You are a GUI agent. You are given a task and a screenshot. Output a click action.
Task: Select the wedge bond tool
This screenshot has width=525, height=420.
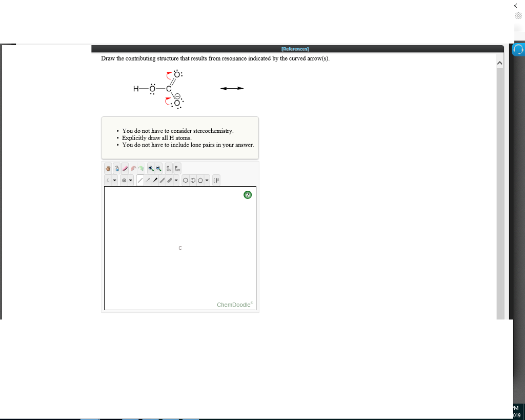[155, 179]
